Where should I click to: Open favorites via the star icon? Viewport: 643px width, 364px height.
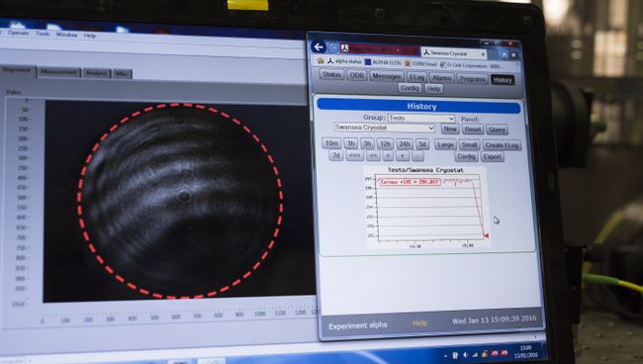(x=513, y=55)
